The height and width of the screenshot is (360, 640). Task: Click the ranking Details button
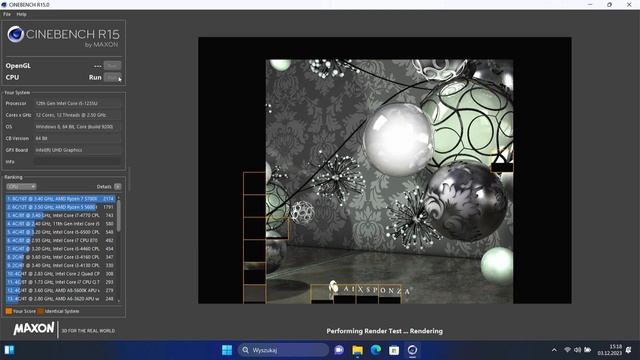118,187
